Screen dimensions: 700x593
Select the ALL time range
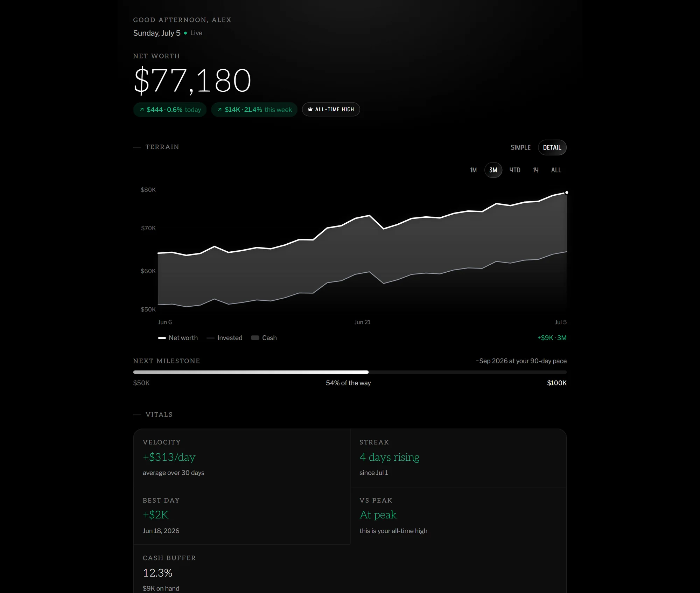[x=556, y=170]
